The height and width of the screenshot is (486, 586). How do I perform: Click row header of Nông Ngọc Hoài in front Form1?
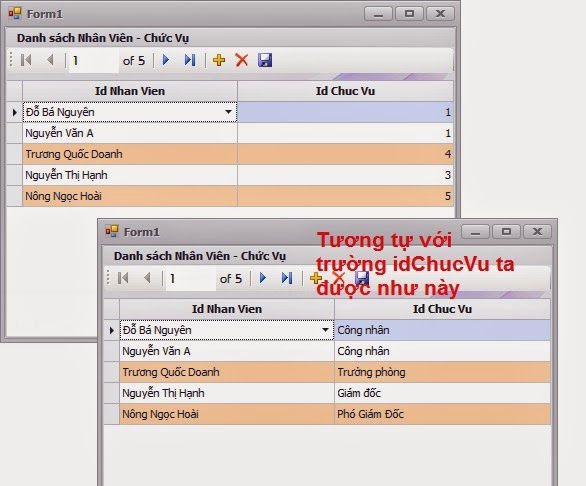(112, 414)
